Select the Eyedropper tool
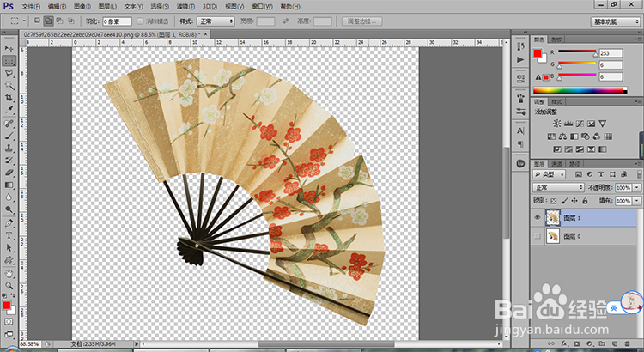Image resolution: width=644 pixels, height=352 pixels. [9, 110]
